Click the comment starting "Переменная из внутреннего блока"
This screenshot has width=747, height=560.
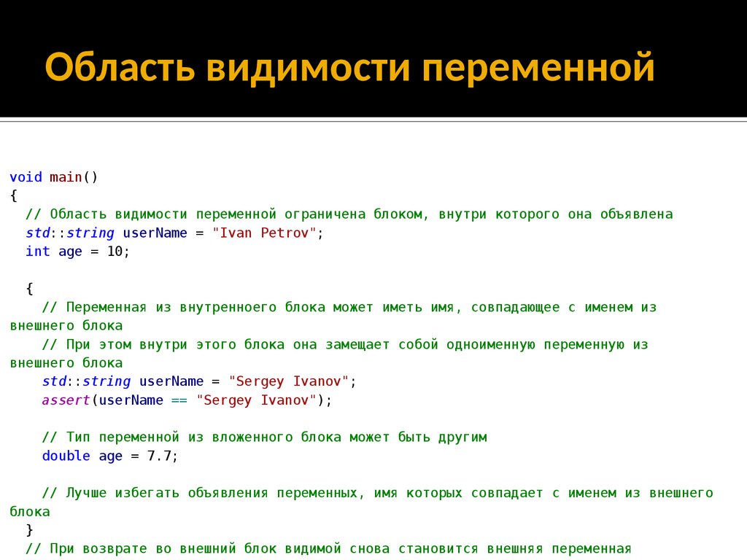tap(349, 308)
